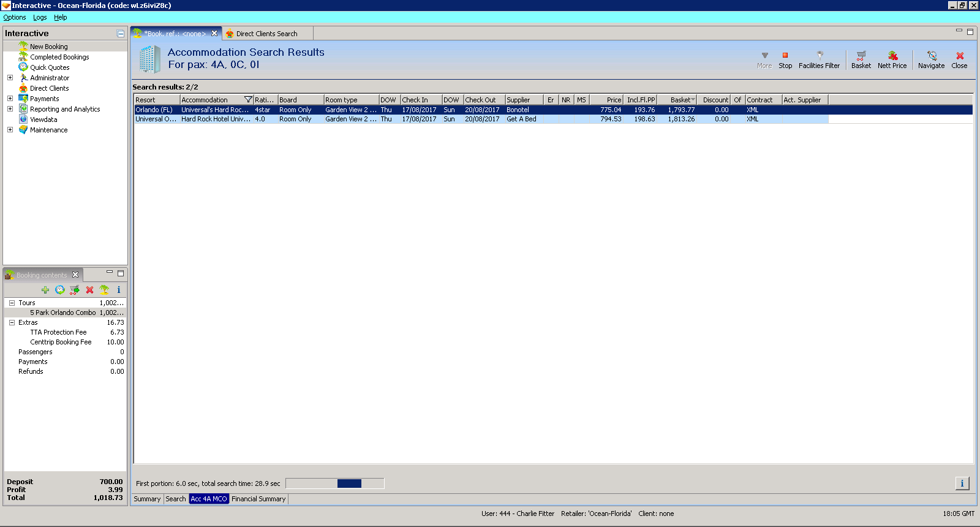Screen dimensions: 980x527
Task: Click the Viewdata icon in the sidebar
Action: [x=23, y=119]
